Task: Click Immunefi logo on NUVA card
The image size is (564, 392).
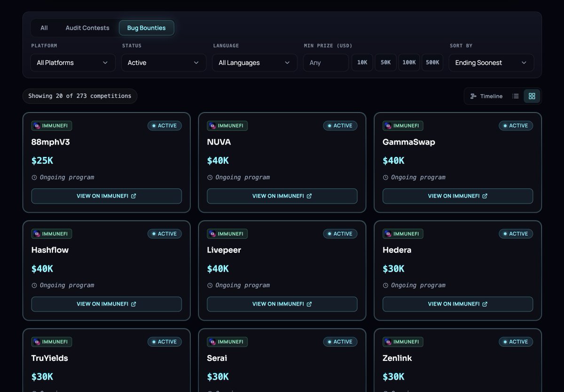Action: pyautogui.click(x=212, y=125)
